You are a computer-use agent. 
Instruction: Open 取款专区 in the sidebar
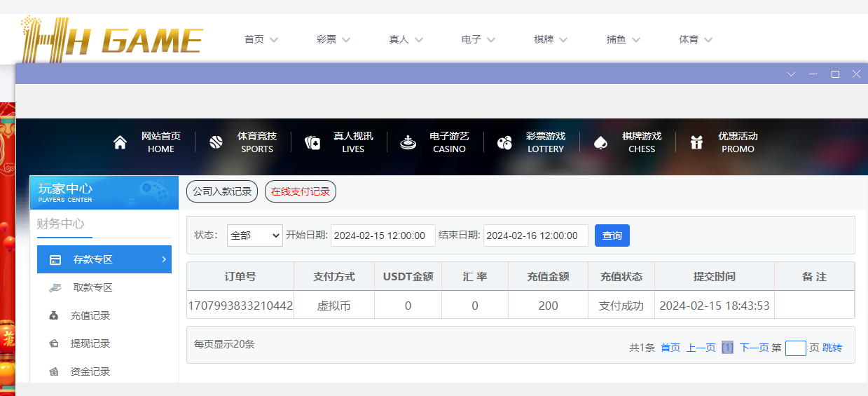tap(92, 287)
